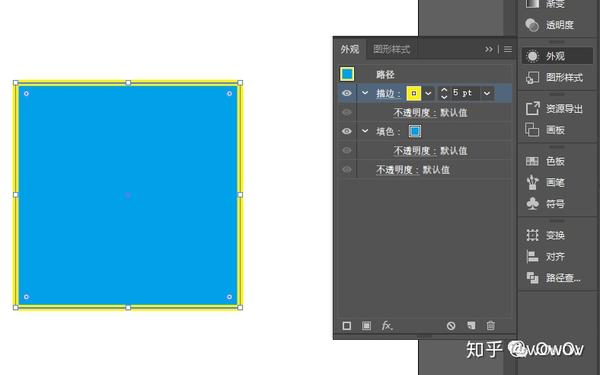
Task: Collapse the 描边 stroke row chevron
Action: (x=365, y=93)
